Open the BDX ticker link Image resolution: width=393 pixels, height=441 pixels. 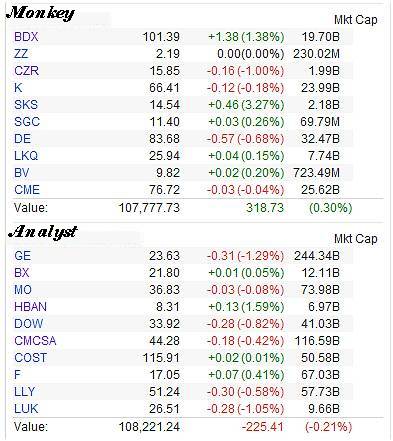pos(26,37)
